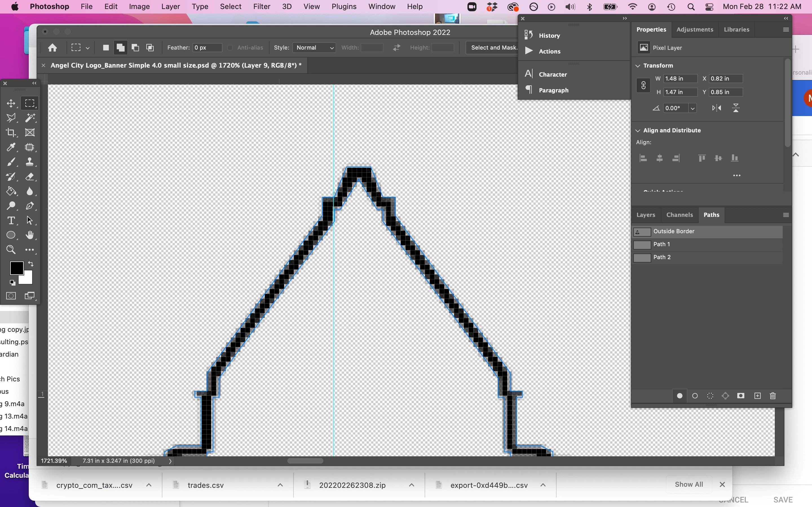Viewport: 812px width, 507px height.
Task: Toggle Quick Mask mode
Action: tap(11, 296)
